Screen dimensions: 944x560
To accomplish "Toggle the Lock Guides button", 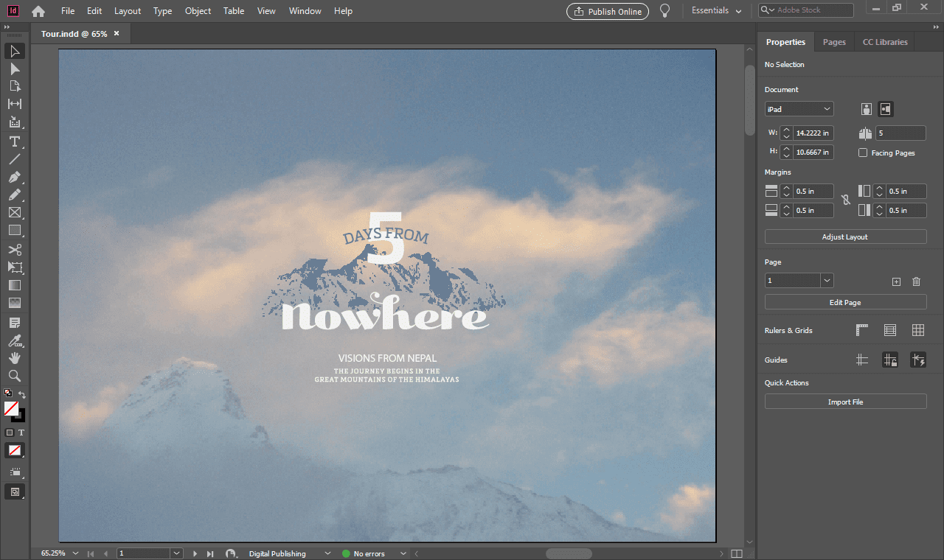I will [890, 360].
